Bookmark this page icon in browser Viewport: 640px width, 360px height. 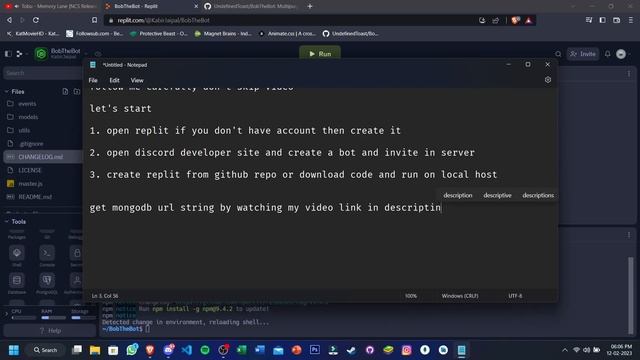pyautogui.click(x=94, y=20)
